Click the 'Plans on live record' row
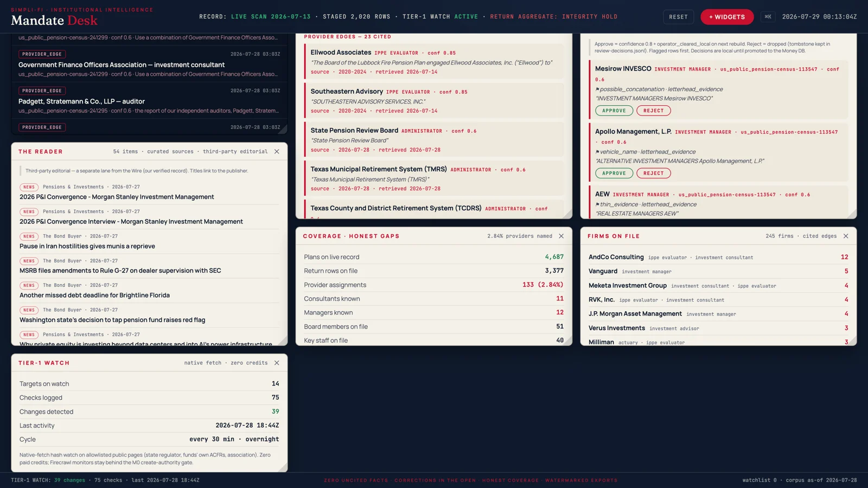 (x=434, y=257)
